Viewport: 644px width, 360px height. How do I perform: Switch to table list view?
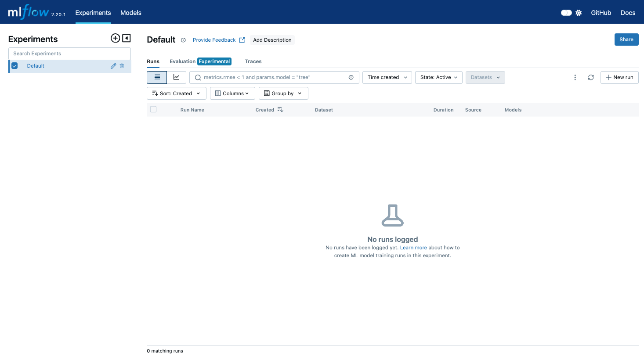[x=157, y=77]
